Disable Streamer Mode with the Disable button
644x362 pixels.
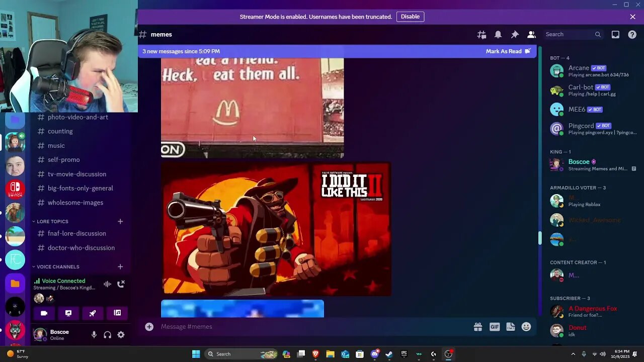[410, 17]
